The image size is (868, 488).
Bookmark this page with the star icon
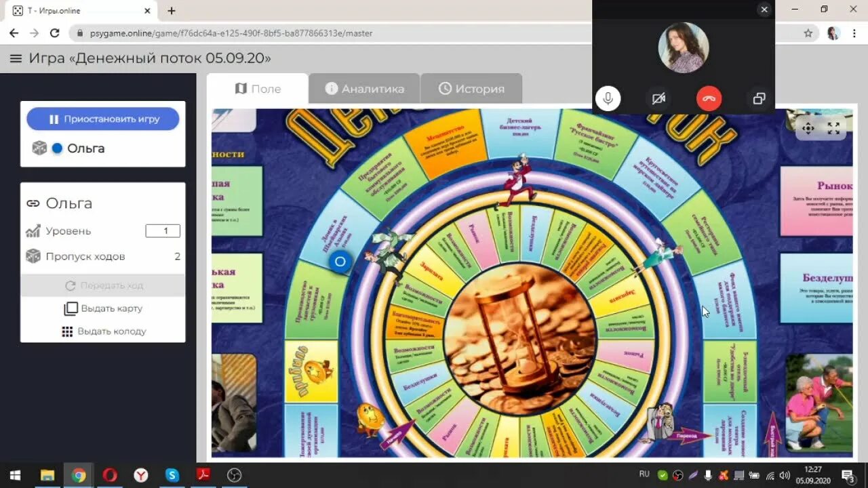pyautogui.click(x=808, y=33)
